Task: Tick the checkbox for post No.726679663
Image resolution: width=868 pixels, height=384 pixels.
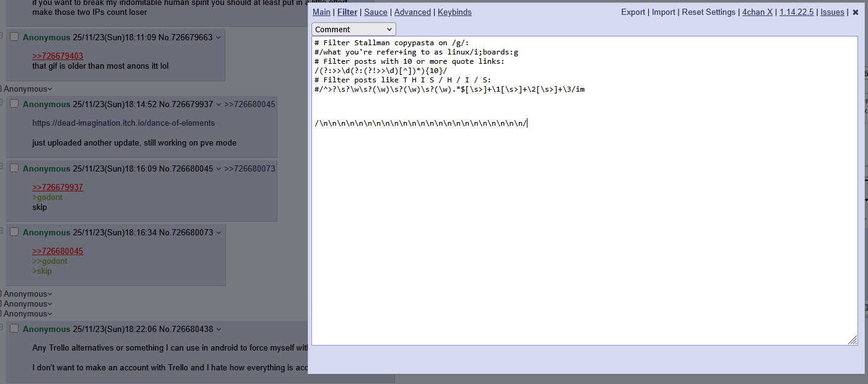Action: pos(15,37)
